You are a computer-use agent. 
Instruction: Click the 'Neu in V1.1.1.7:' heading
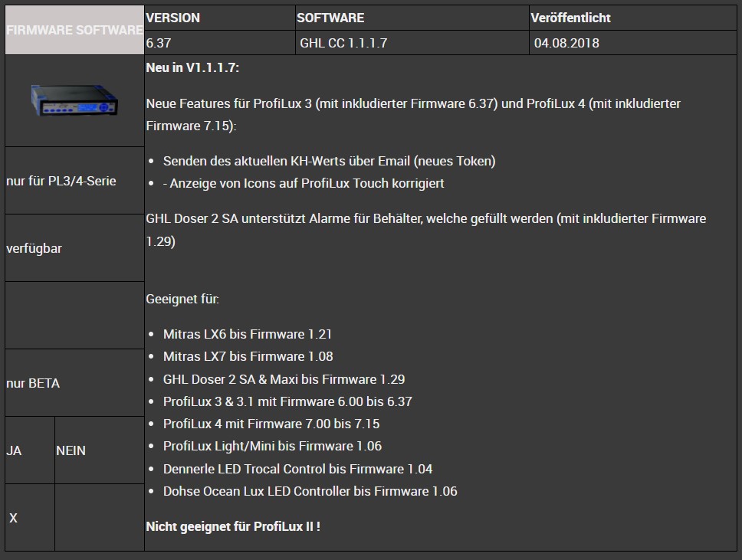(x=192, y=67)
